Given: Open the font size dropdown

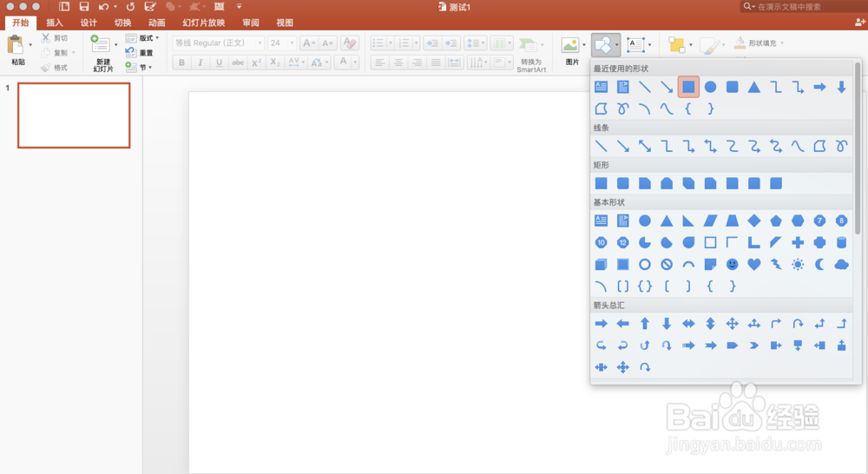Looking at the screenshot, I should tap(293, 43).
